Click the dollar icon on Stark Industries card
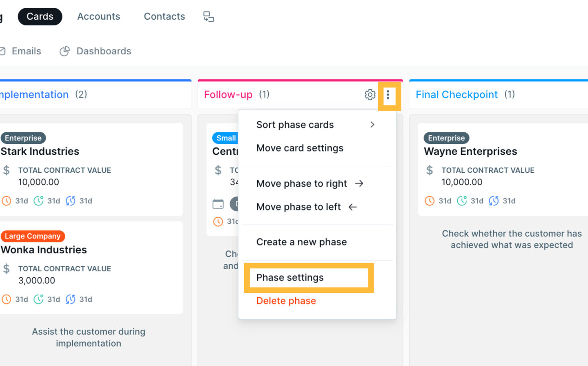This screenshot has width=588, height=366. pyautogui.click(x=7, y=170)
